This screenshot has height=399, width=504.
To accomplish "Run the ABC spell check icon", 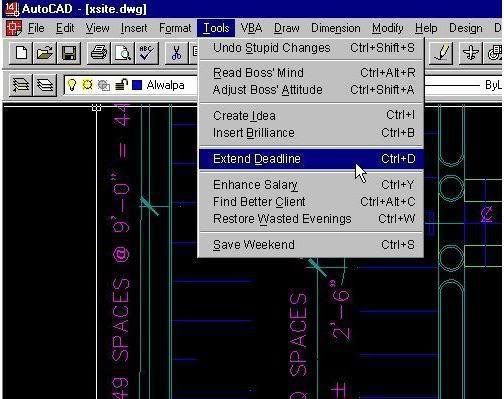I will coord(146,53).
